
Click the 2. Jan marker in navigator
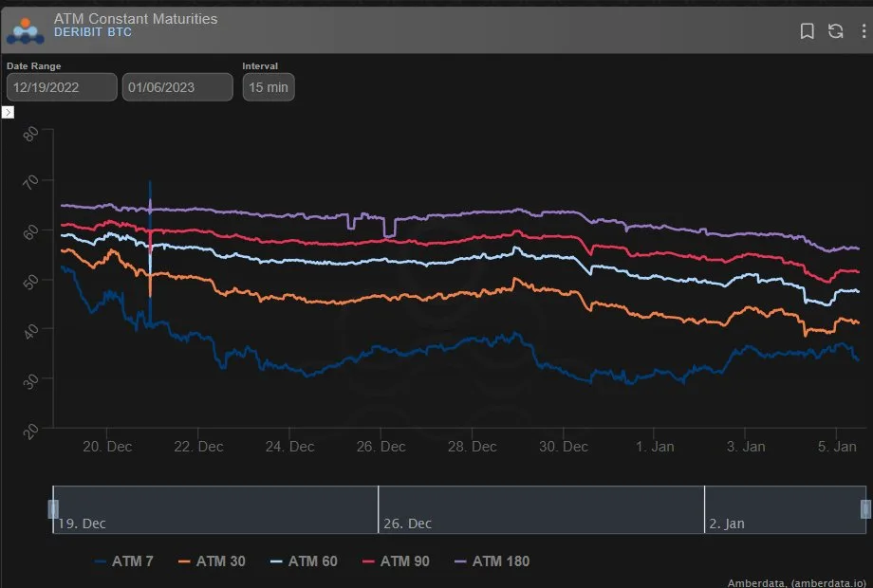tap(727, 524)
